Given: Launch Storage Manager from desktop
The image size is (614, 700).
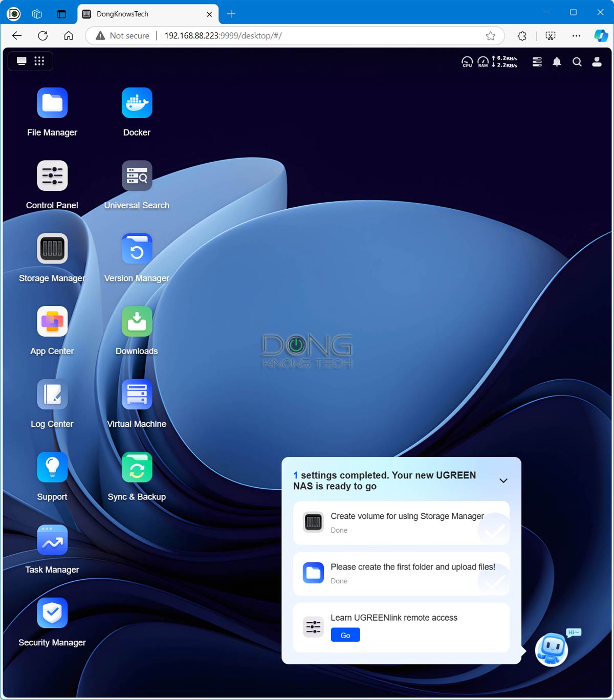Looking at the screenshot, I should pos(52,249).
